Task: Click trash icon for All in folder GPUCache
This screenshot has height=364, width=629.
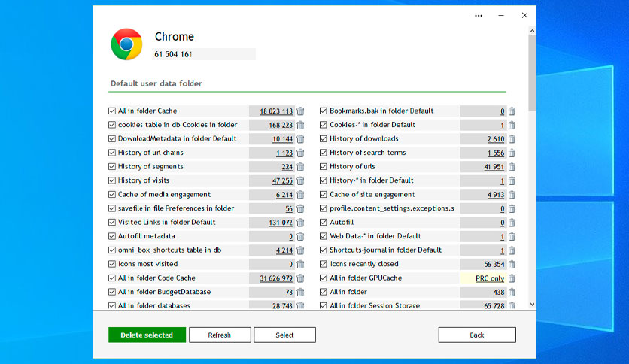Action: point(512,278)
